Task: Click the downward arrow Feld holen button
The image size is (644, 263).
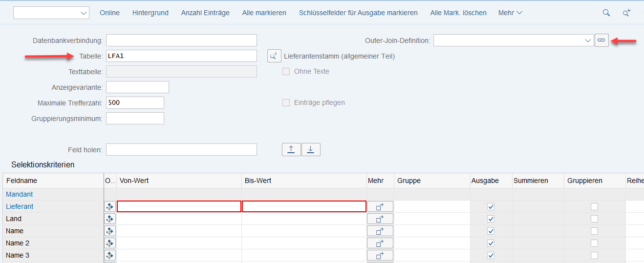Action: [x=311, y=149]
